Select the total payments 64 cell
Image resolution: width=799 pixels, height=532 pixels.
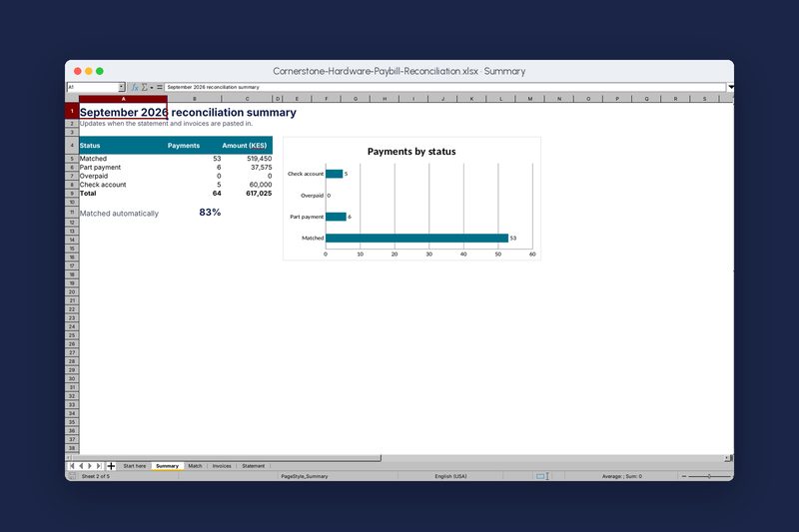tap(195, 193)
